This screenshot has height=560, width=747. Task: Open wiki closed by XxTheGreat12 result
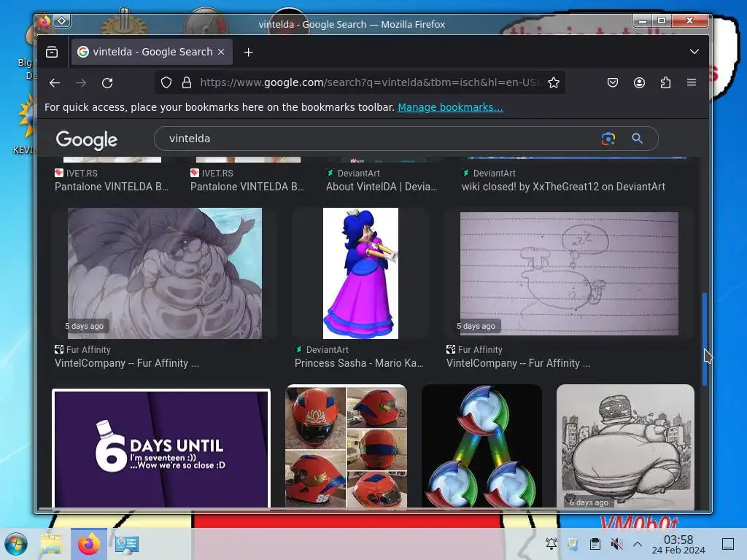point(563,187)
